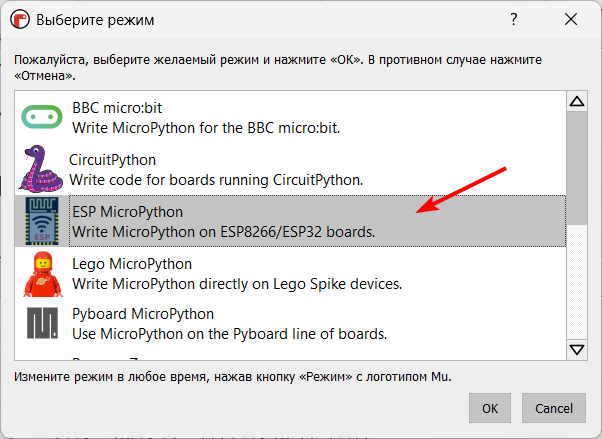
Task: Choose Pyboard MicroPython mode
Action: (x=290, y=324)
